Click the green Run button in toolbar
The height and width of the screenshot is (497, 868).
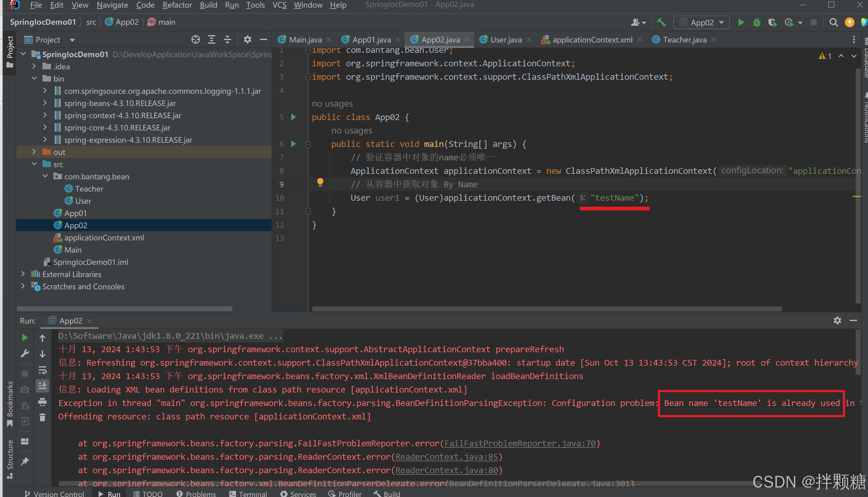741,23
